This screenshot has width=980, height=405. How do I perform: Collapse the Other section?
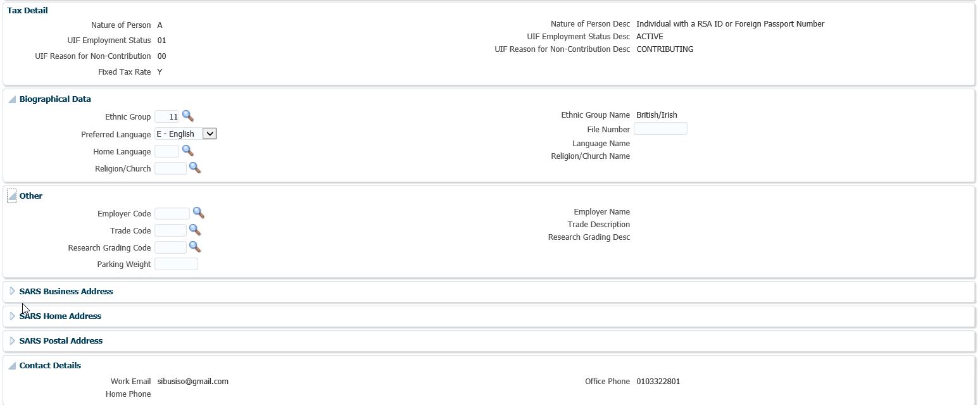(12, 196)
